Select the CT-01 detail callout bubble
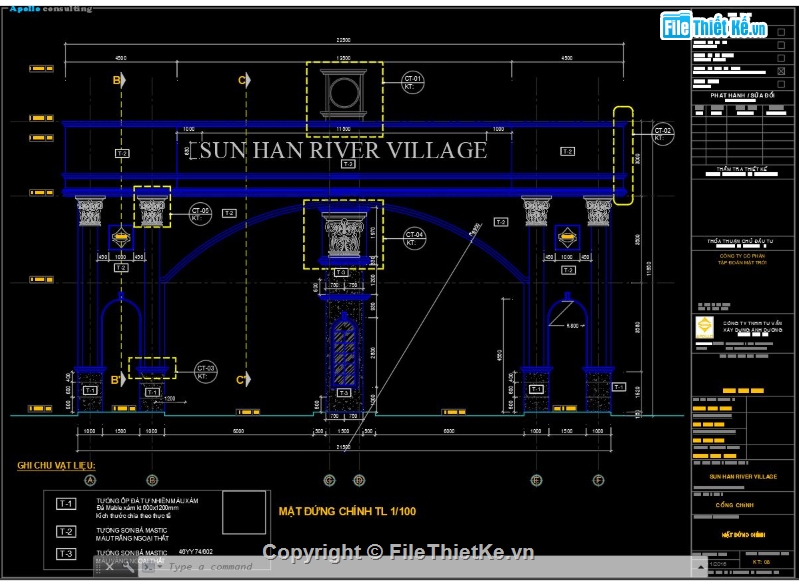 tap(412, 82)
